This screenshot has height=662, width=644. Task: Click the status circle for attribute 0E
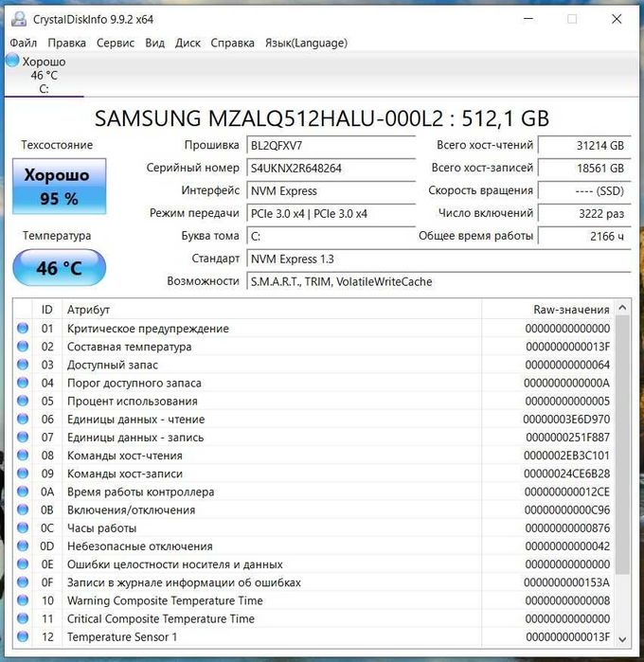pos(23,564)
